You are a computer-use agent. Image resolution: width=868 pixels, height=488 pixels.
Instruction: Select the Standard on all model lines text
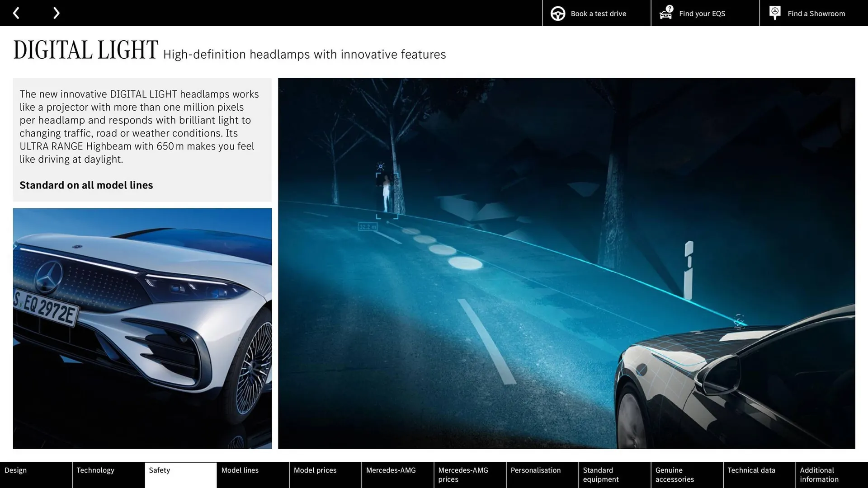pos(86,185)
